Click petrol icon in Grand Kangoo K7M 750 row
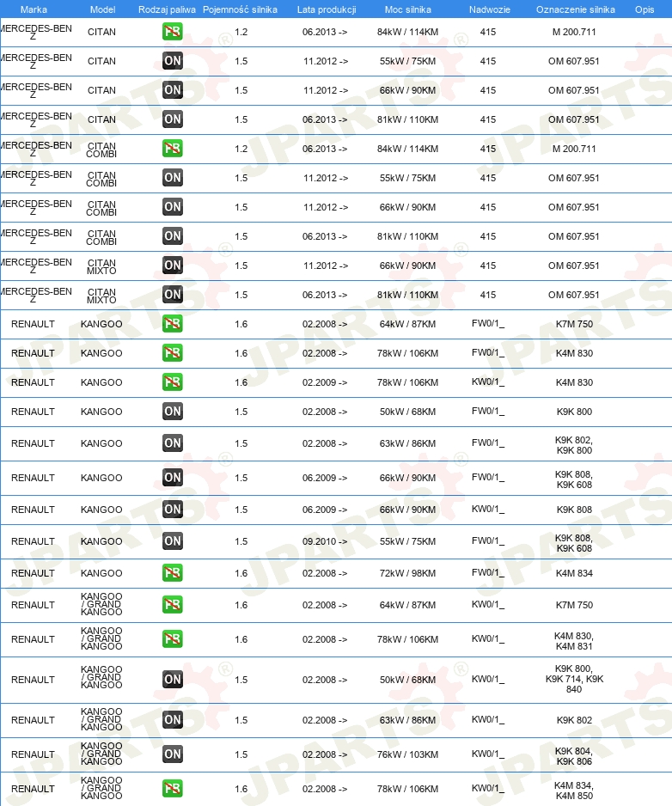The width and height of the screenshot is (672, 806). click(x=172, y=606)
